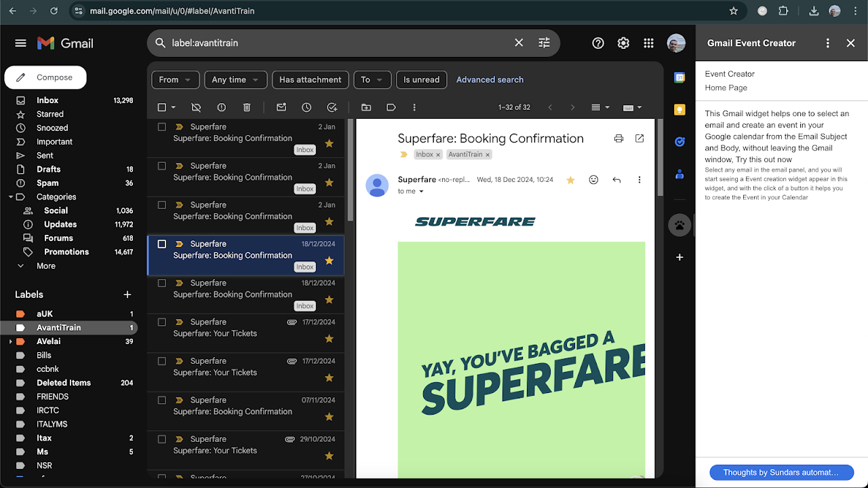Click the Add to Tasks icon
This screenshot has width=868, height=488.
[x=332, y=107]
